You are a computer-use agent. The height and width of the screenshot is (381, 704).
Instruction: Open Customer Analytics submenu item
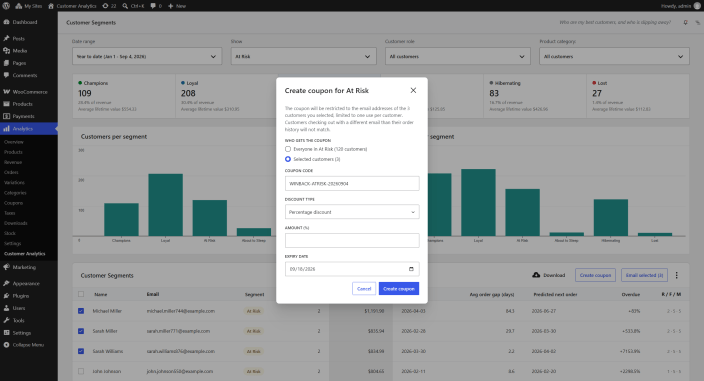coord(25,254)
